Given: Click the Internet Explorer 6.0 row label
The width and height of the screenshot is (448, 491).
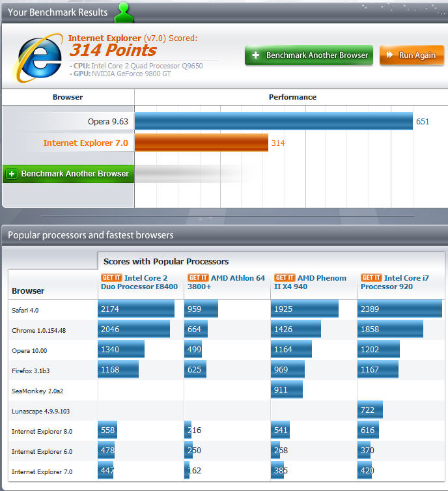Looking at the screenshot, I should click(42, 451).
